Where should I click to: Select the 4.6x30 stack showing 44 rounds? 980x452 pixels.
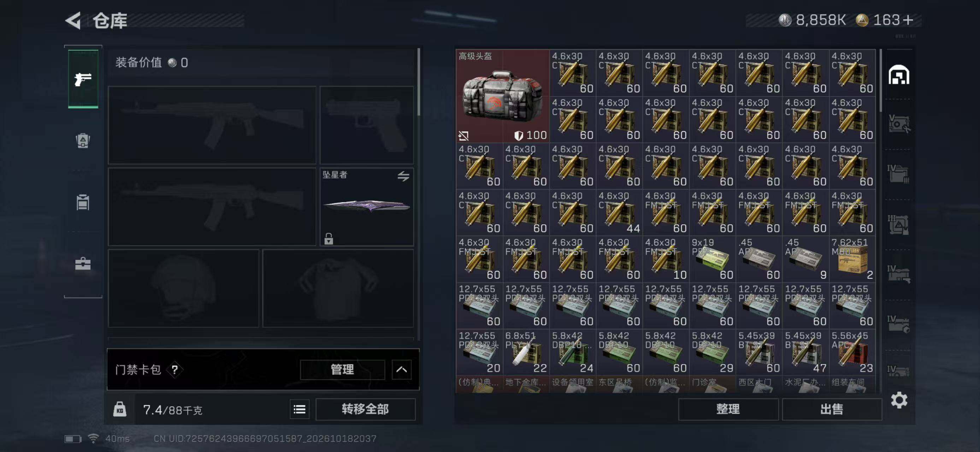(619, 212)
